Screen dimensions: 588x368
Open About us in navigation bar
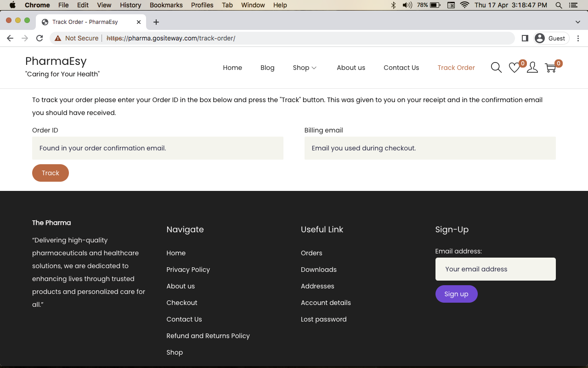(351, 68)
